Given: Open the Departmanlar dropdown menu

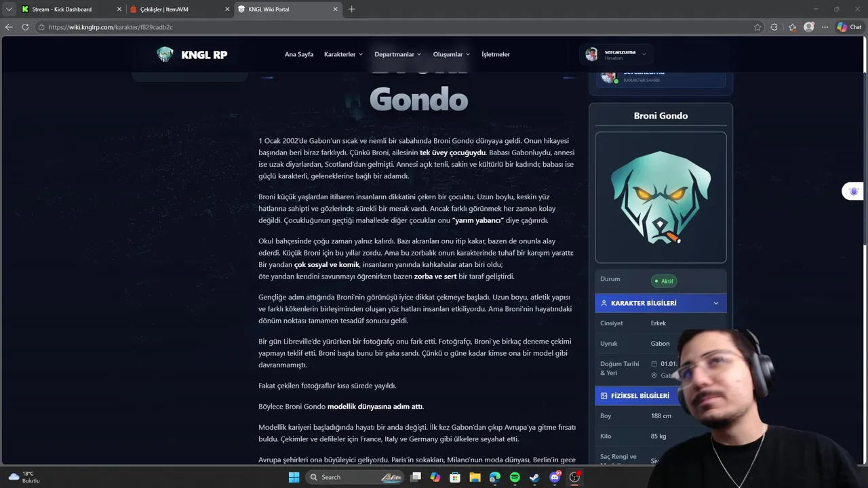Looking at the screenshot, I should point(398,54).
